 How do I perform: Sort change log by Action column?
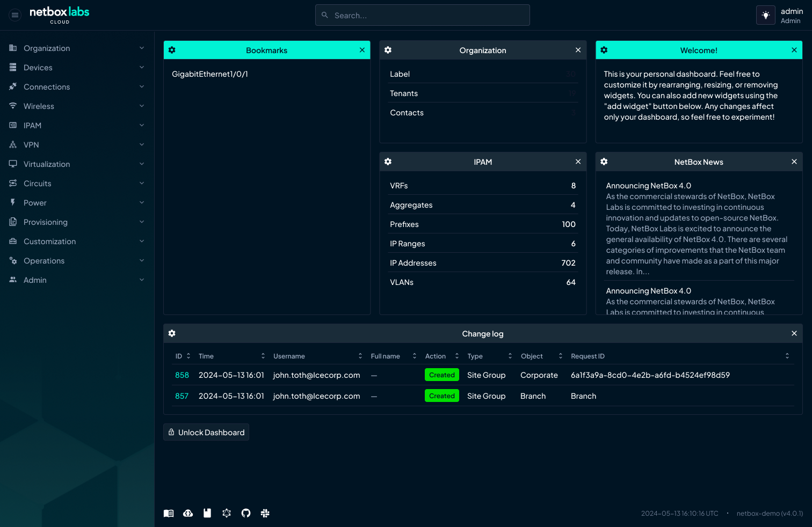point(442,356)
